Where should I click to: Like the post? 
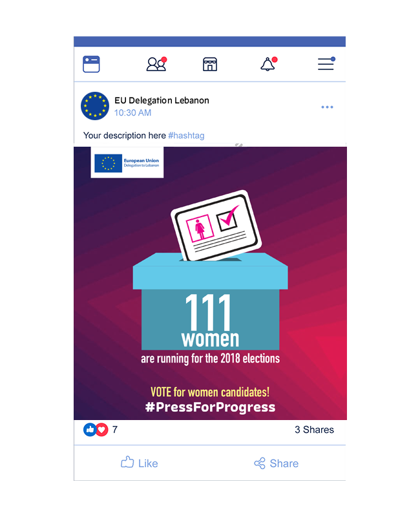point(139,463)
